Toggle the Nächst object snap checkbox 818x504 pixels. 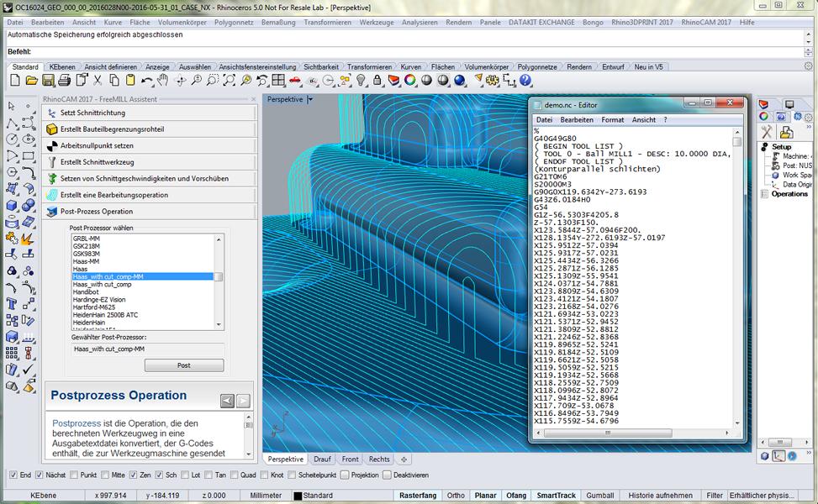(x=40, y=475)
